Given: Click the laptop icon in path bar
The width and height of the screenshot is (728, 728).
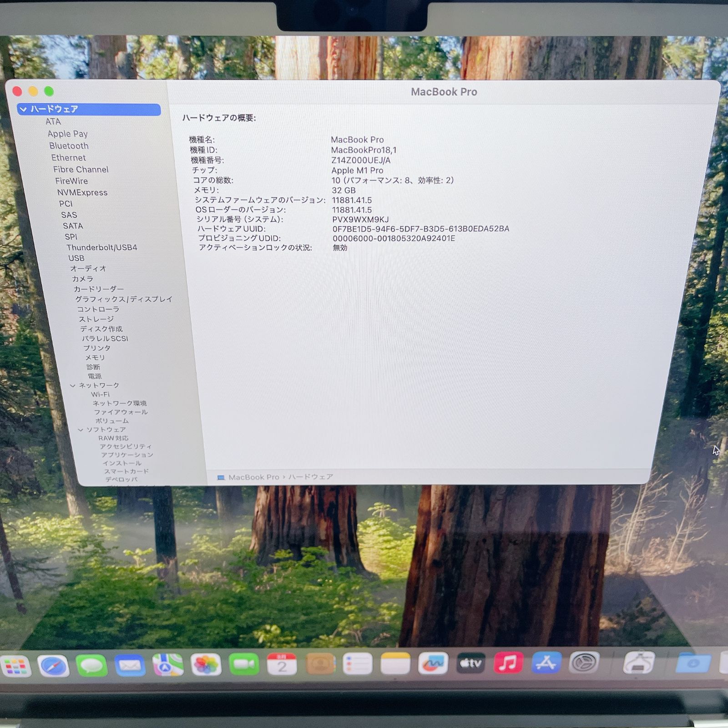Looking at the screenshot, I should [221, 477].
